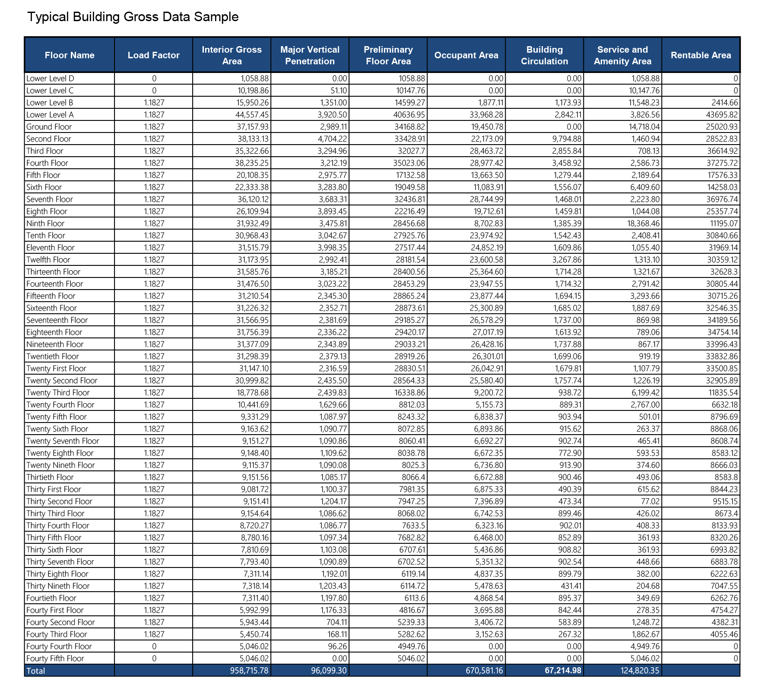Click the 'Interior Gross Area' header
The width and height of the screenshot is (767, 700).
[x=232, y=55]
